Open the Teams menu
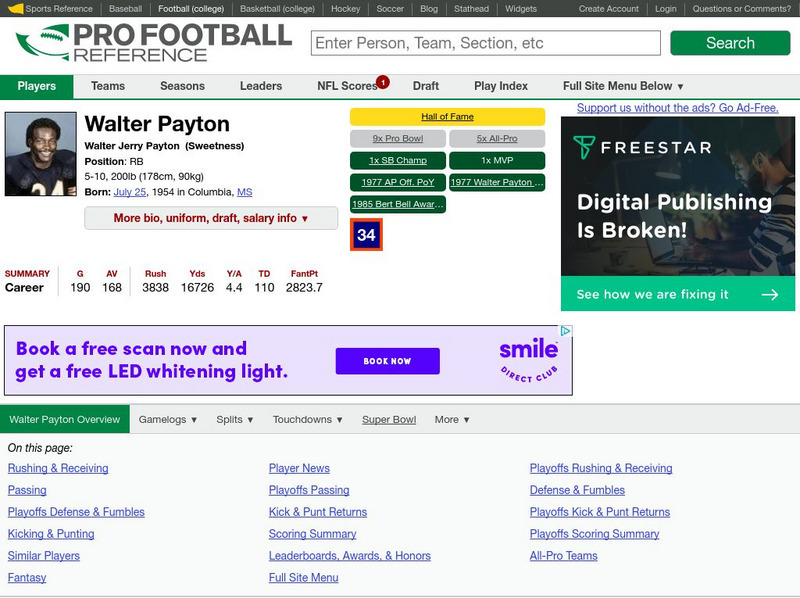 point(109,86)
